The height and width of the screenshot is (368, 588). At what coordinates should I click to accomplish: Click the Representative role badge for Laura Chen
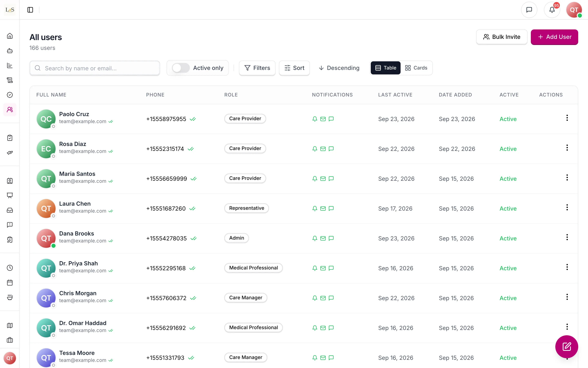pyautogui.click(x=246, y=208)
